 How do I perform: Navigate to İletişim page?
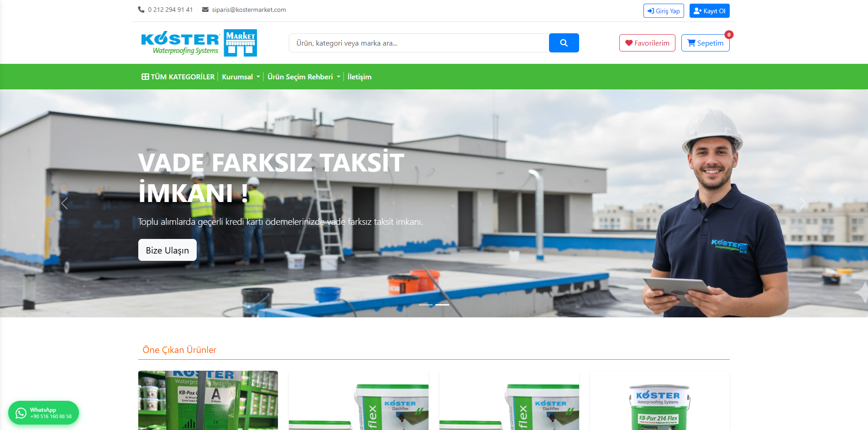pyautogui.click(x=359, y=77)
